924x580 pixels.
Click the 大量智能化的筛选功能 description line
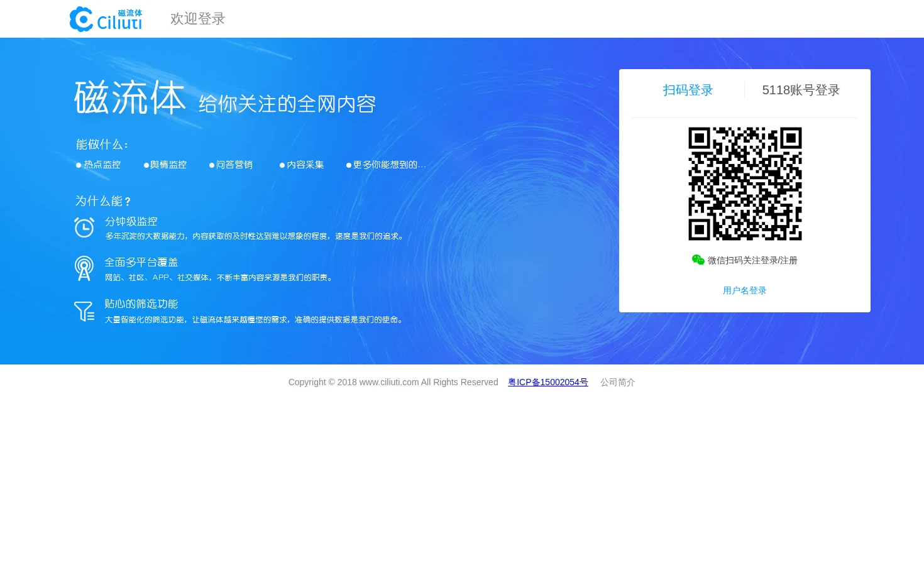click(x=255, y=319)
